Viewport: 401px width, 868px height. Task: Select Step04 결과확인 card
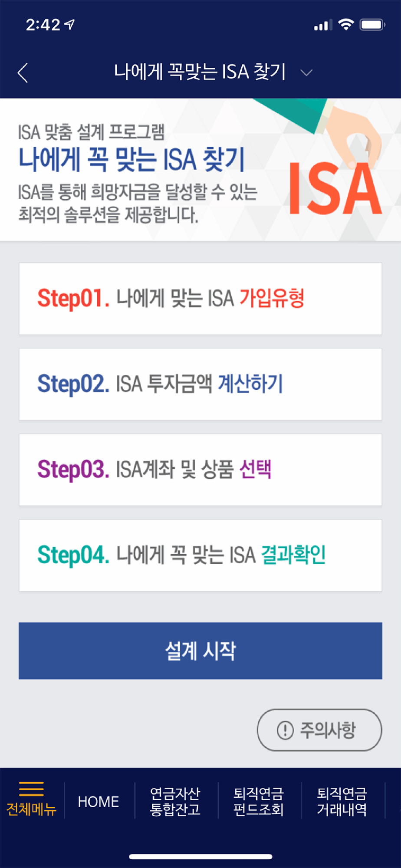pos(200,555)
